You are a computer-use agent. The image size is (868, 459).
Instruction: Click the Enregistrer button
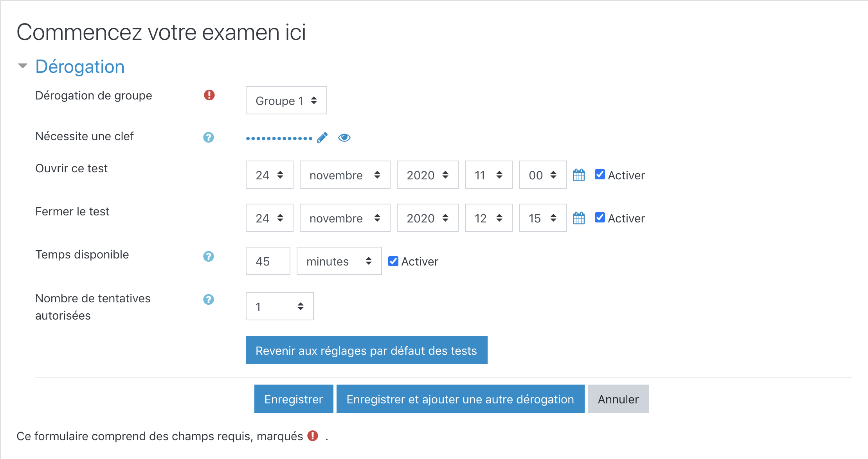(294, 399)
